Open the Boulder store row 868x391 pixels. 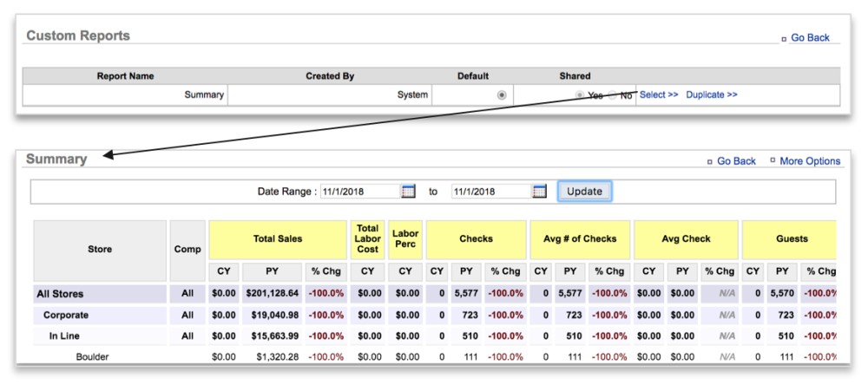click(92, 356)
